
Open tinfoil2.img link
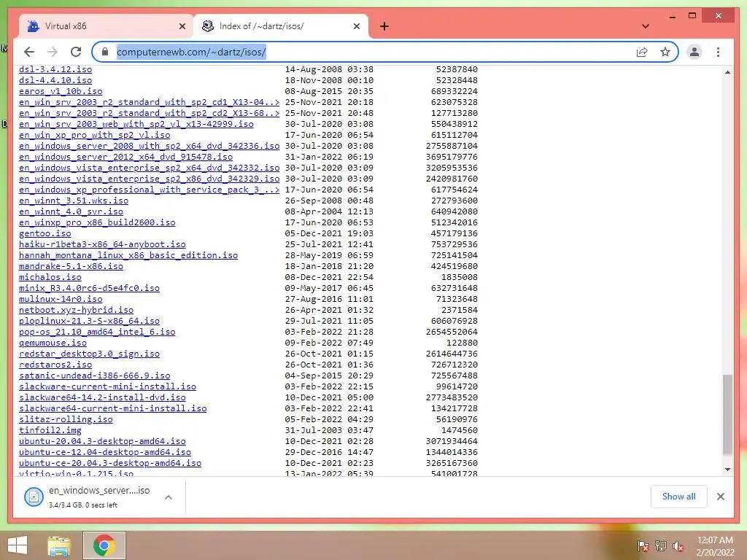[x=50, y=431]
